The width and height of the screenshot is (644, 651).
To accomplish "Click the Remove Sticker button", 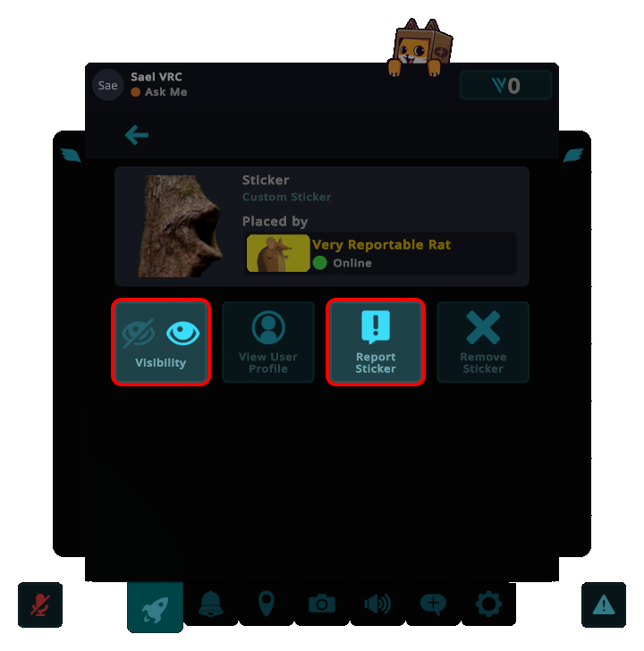I will 483,342.
